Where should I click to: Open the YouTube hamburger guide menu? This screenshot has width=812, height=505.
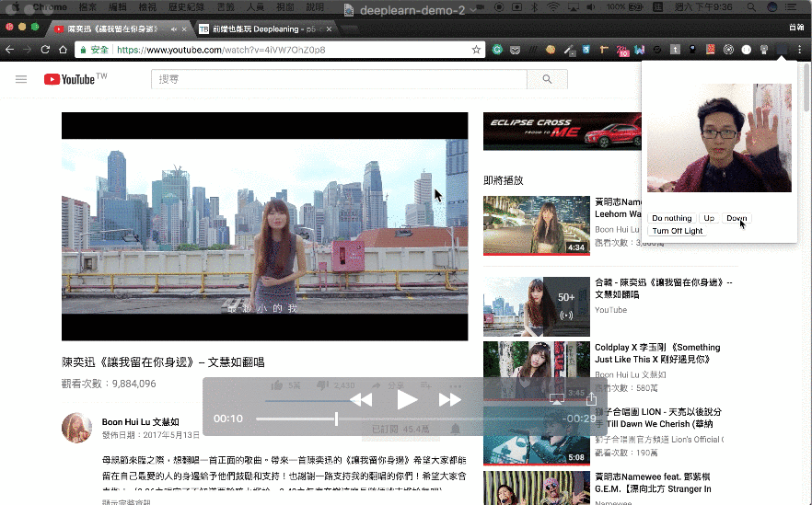[21, 80]
